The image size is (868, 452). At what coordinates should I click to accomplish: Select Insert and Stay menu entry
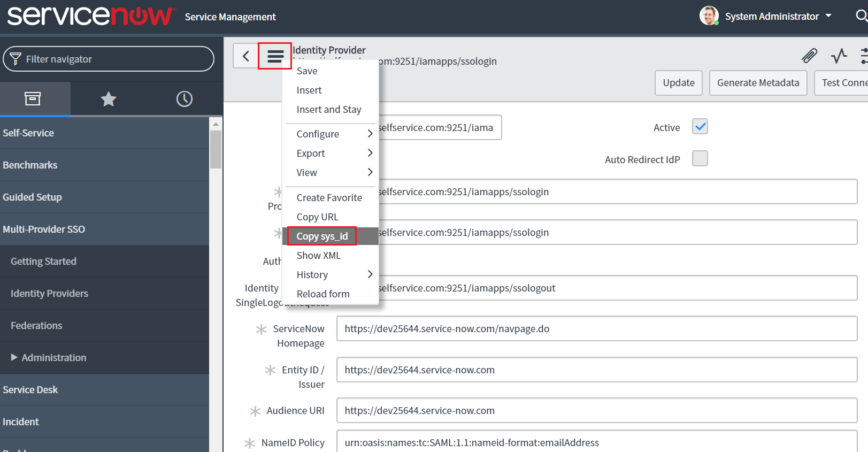point(331,109)
